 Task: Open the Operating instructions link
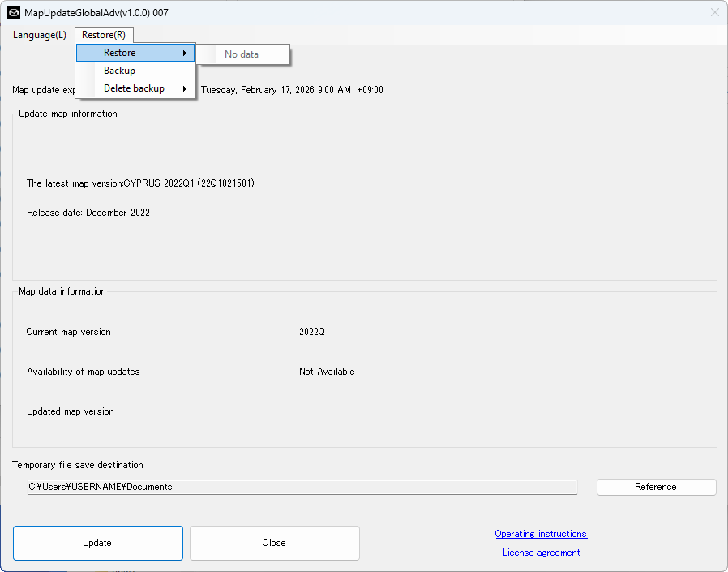click(x=541, y=534)
